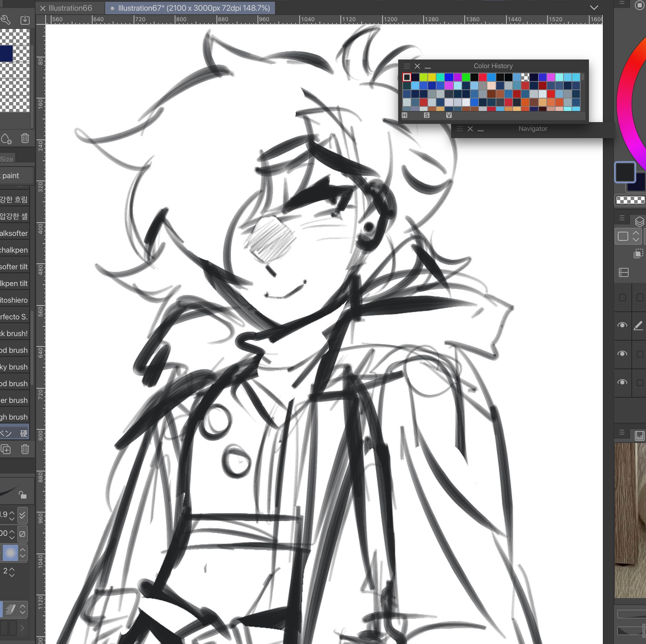Switch to the Illustration66 tab

[70, 8]
